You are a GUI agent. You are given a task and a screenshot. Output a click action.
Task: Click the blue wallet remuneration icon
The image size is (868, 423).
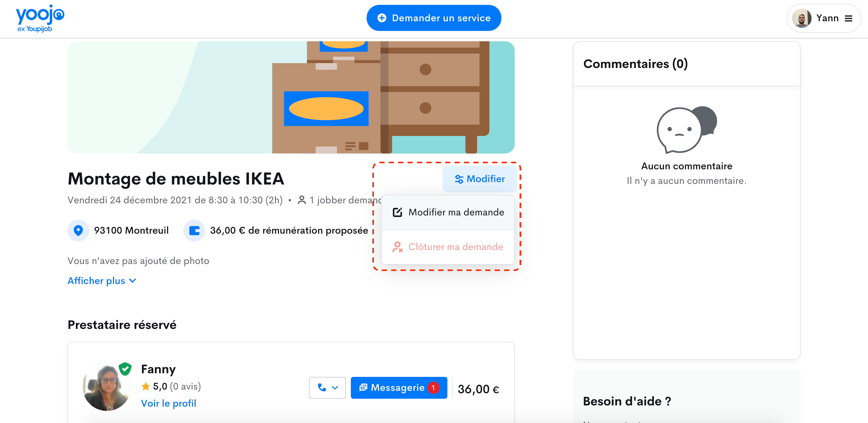tap(194, 230)
